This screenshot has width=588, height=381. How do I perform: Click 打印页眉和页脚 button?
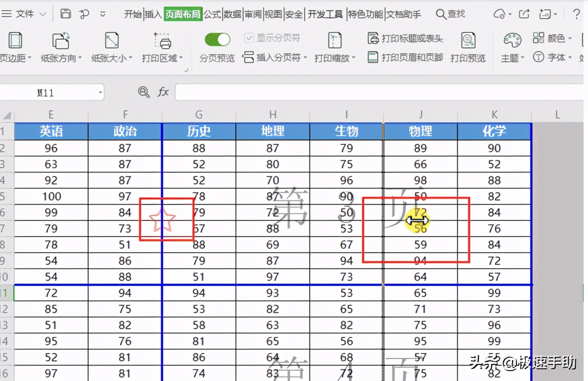[406, 58]
